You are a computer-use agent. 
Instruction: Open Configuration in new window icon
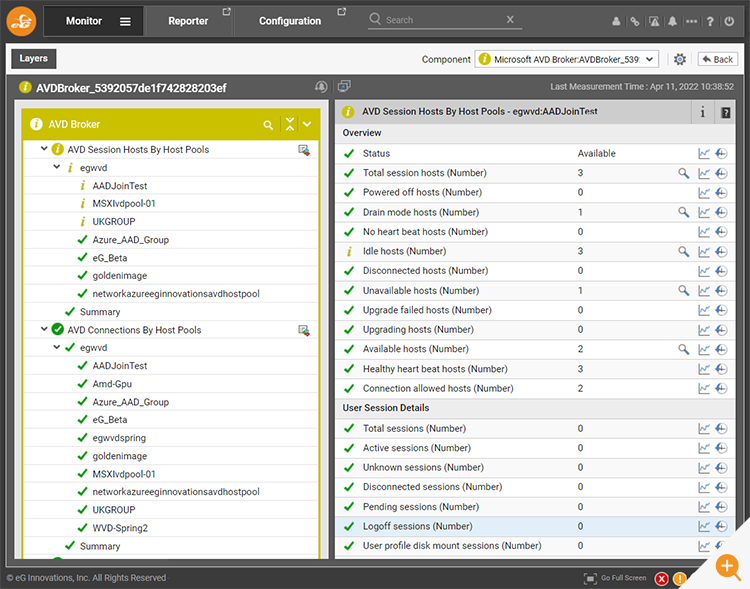tap(342, 11)
